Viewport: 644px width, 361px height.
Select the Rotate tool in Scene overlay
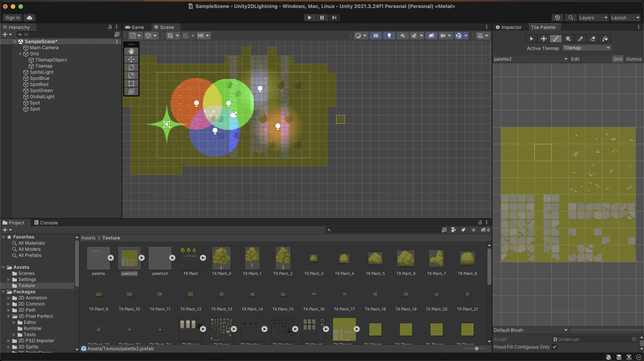[x=131, y=67]
